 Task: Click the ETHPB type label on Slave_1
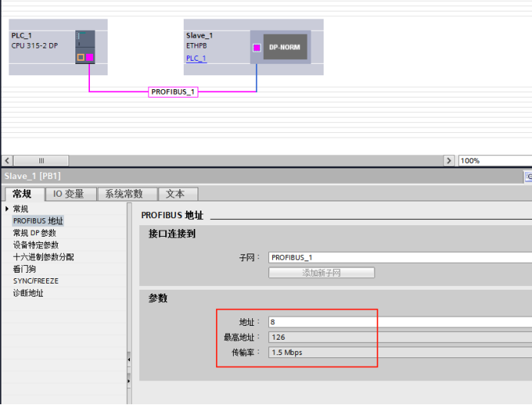click(x=197, y=46)
